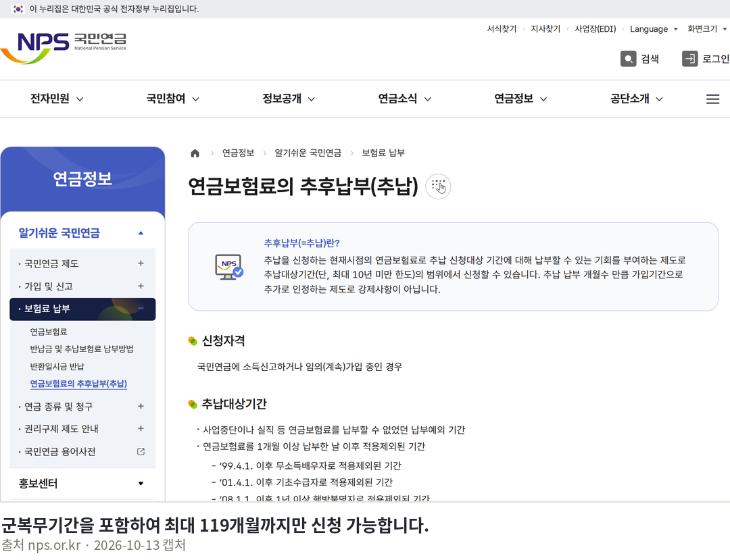Screen dimensions: 730x560
Task: Click 보험료 납부 breadcrumb link
Action: pos(383,153)
